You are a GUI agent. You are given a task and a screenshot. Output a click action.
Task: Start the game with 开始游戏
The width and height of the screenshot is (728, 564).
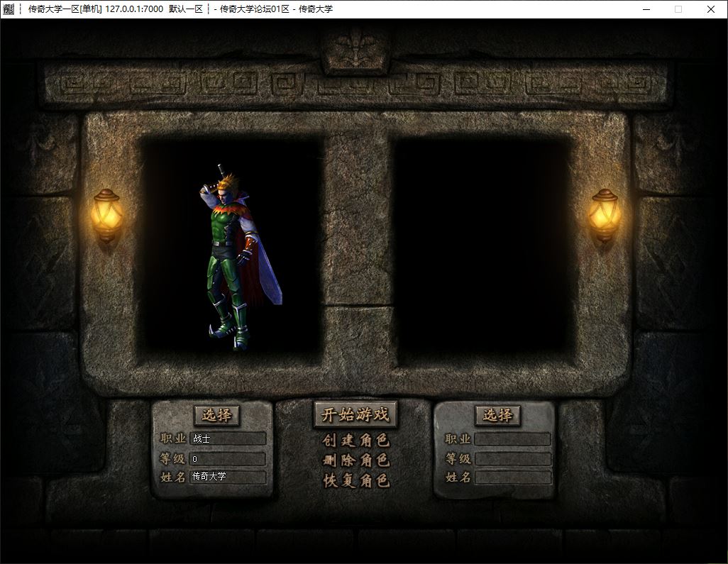coord(355,415)
